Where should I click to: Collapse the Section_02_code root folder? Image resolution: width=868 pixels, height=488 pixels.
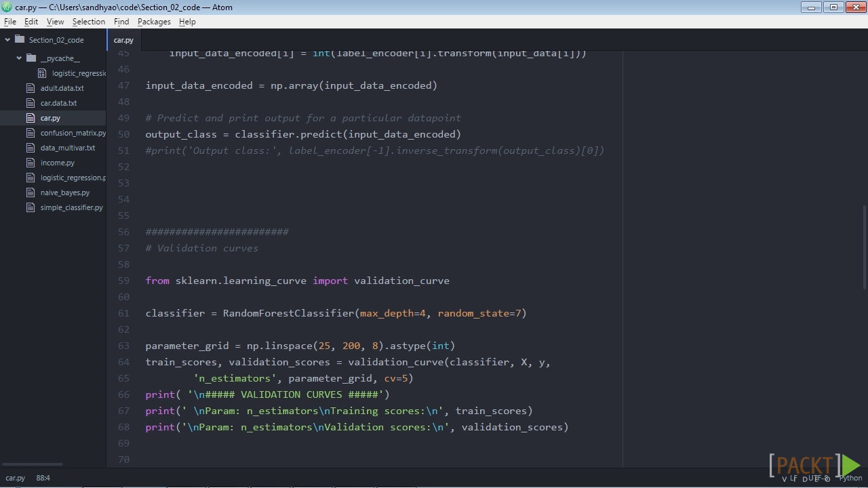(7, 39)
